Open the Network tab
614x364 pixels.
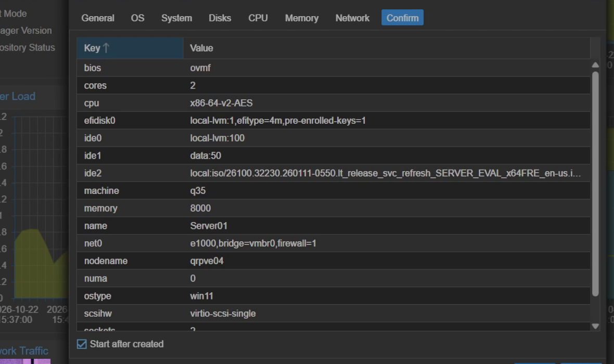[352, 18]
